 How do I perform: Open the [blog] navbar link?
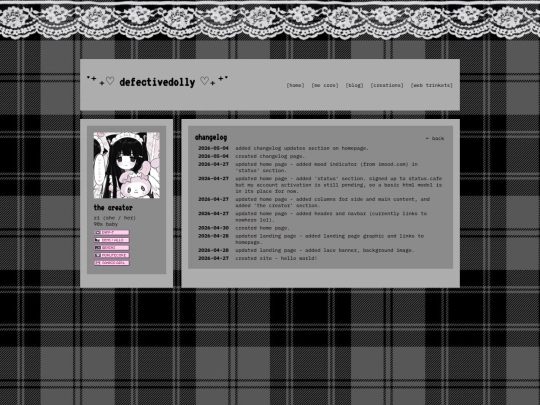point(354,85)
